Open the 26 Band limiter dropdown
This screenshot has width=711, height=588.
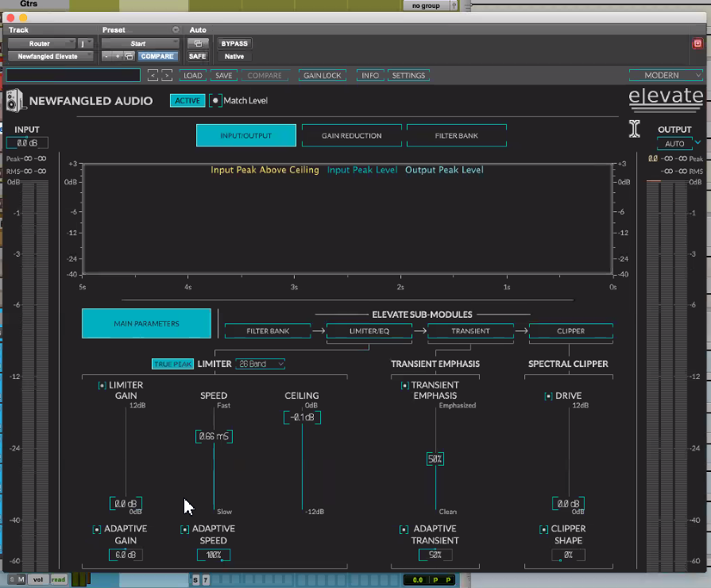[261, 364]
